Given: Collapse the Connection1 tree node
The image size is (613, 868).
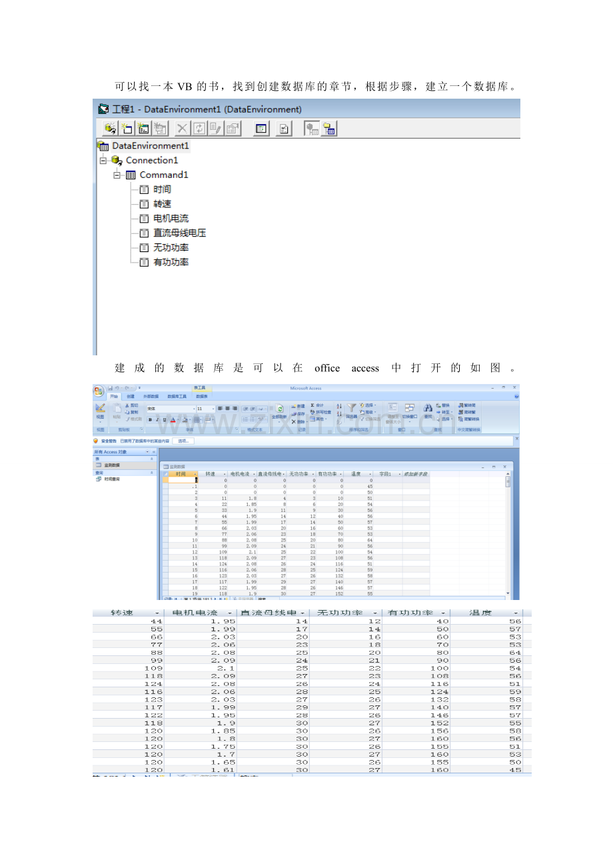Looking at the screenshot, I should tap(103, 160).
